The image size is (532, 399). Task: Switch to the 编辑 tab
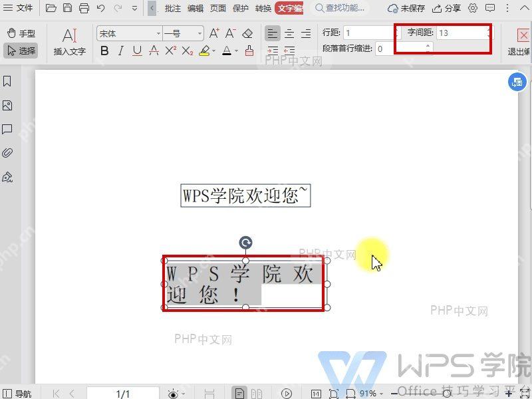[x=196, y=8]
